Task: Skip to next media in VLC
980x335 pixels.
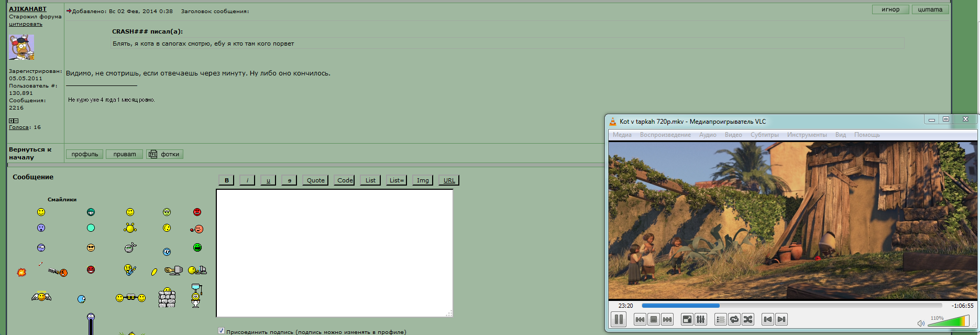Action: click(x=667, y=319)
